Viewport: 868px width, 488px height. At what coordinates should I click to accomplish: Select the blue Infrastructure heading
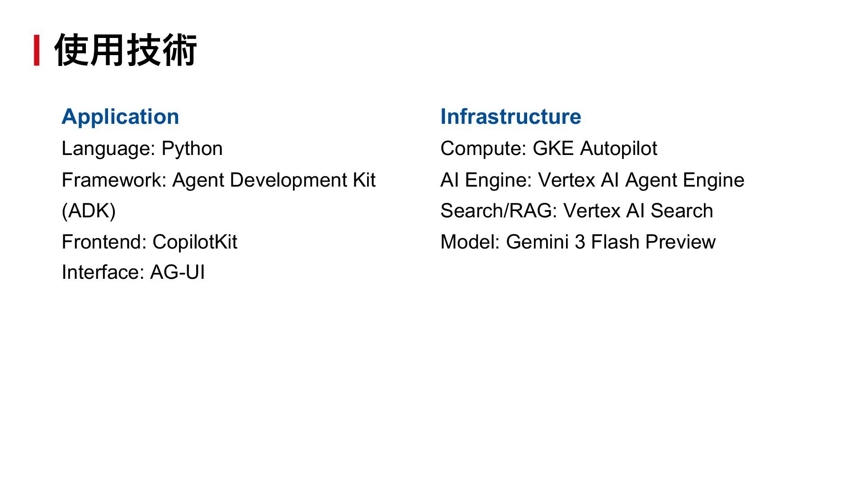click(510, 117)
